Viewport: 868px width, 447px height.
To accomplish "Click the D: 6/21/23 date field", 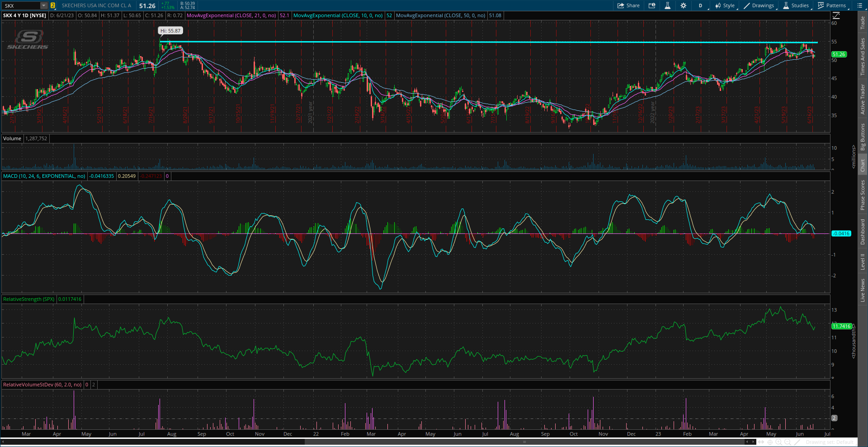I will click(62, 15).
